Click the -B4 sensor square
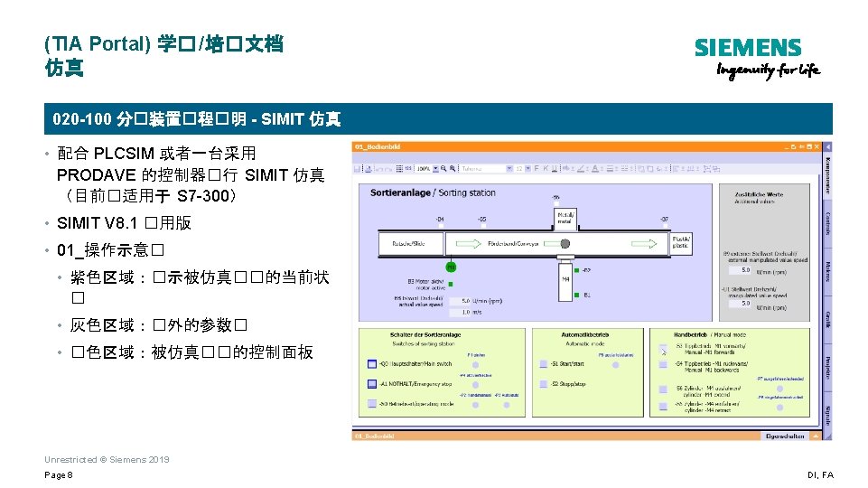 tap(441, 226)
